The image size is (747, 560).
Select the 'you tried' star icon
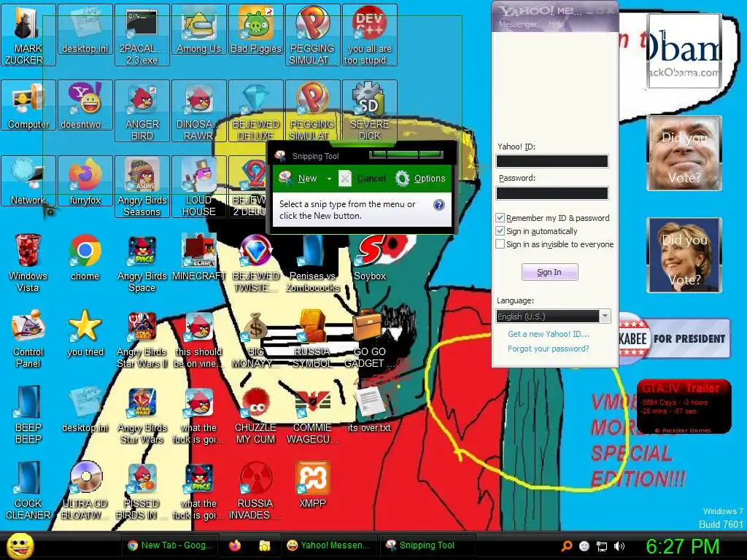[x=85, y=333]
